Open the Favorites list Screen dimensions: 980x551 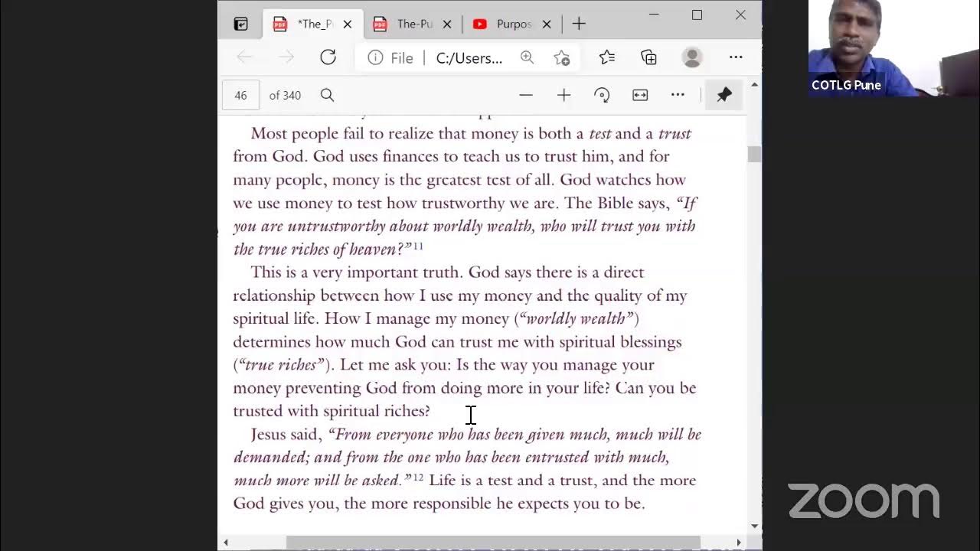tap(607, 57)
